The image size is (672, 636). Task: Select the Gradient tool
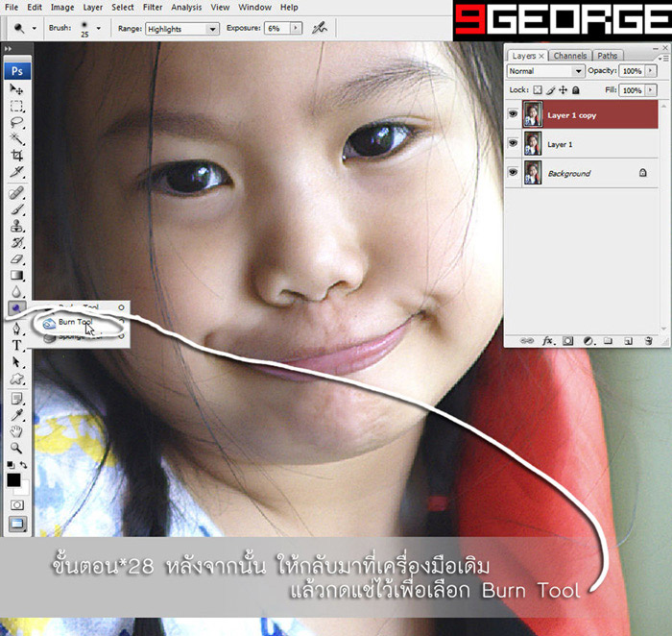pos(16,276)
